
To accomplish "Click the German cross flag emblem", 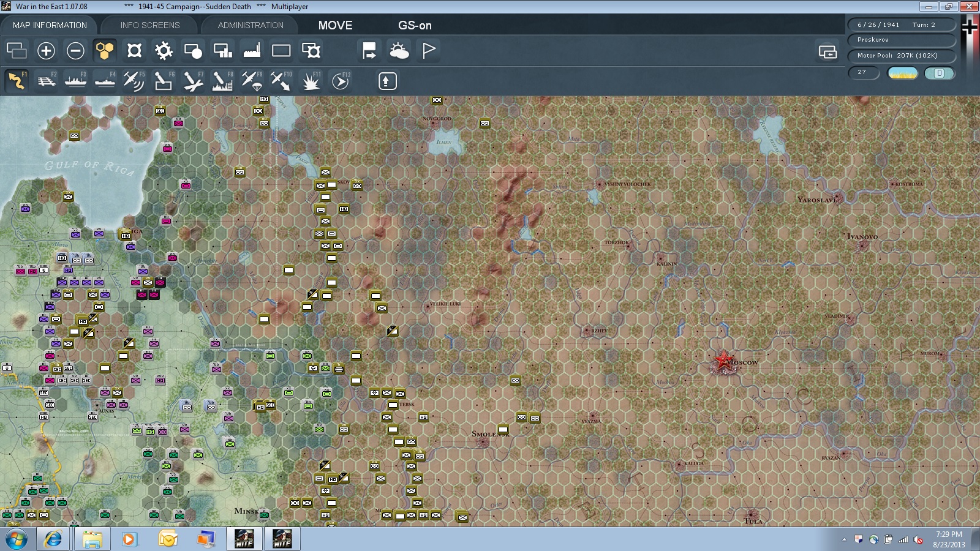I will pyautogui.click(x=970, y=28).
